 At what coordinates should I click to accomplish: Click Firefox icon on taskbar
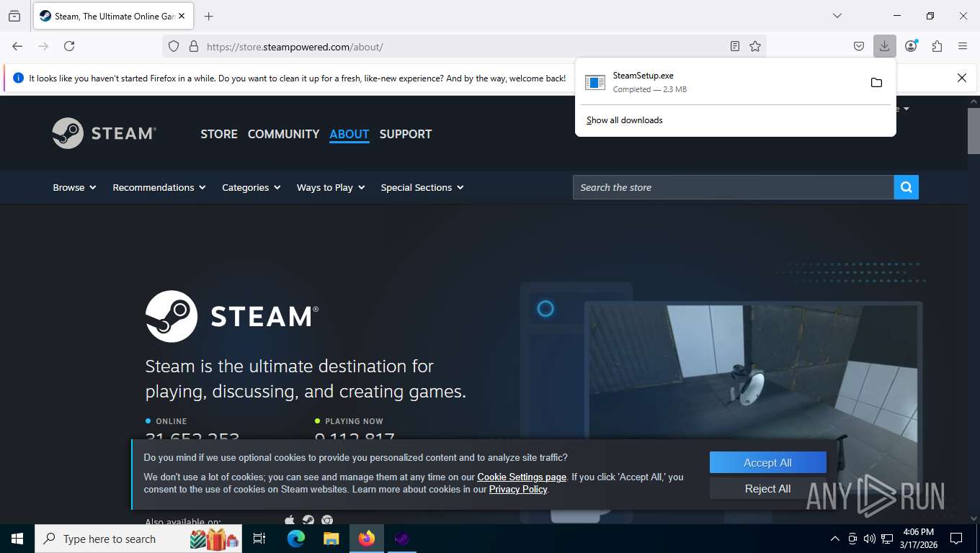(367, 539)
